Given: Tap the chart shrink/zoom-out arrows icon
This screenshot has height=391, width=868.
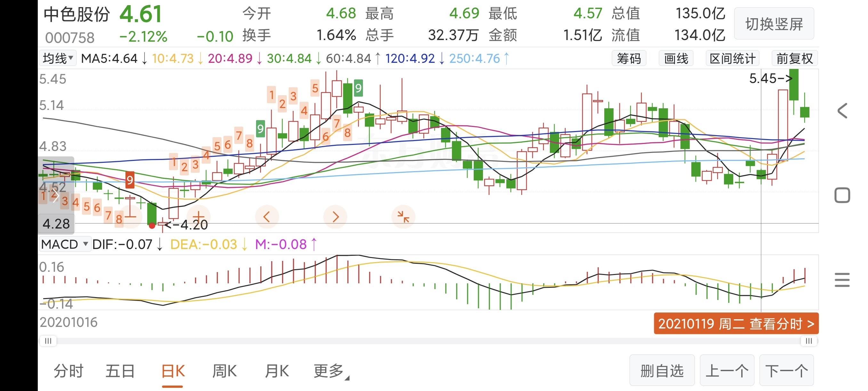Looking at the screenshot, I should click(x=403, y=217).
